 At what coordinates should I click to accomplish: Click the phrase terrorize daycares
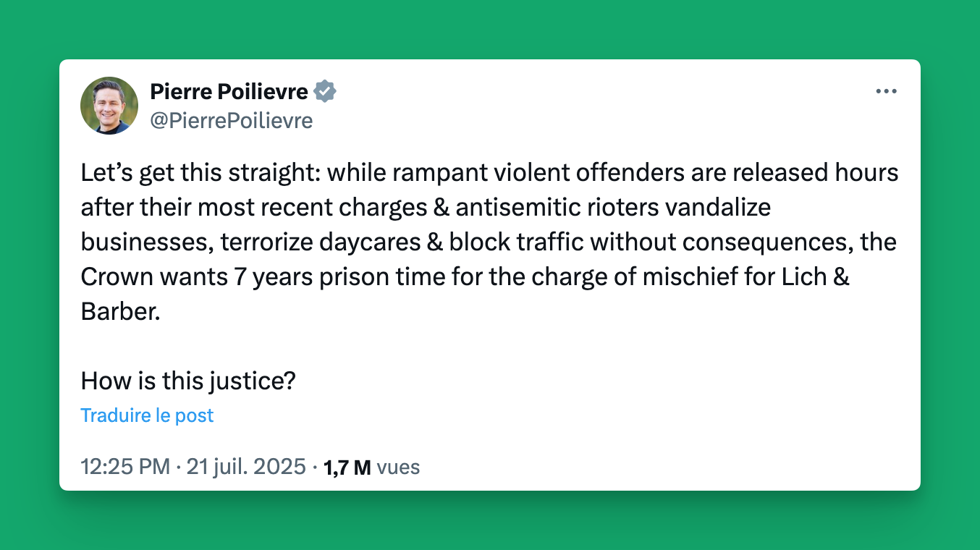(319, 242)
